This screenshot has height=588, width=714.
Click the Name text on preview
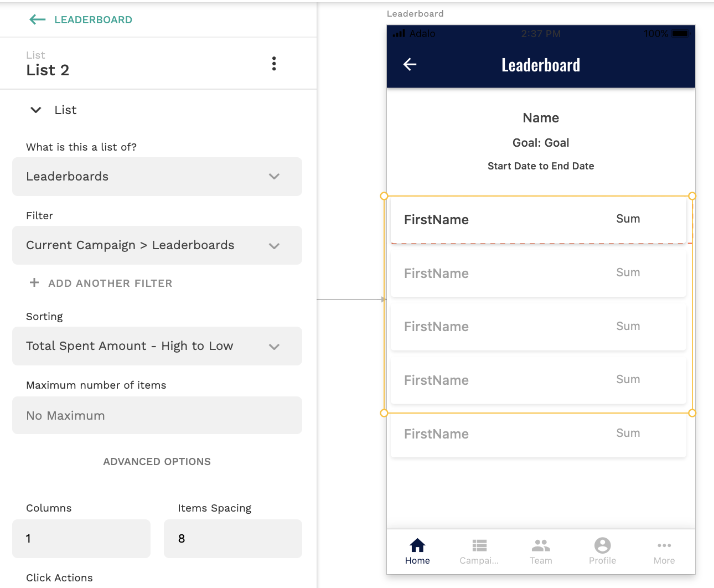point(541,118)
